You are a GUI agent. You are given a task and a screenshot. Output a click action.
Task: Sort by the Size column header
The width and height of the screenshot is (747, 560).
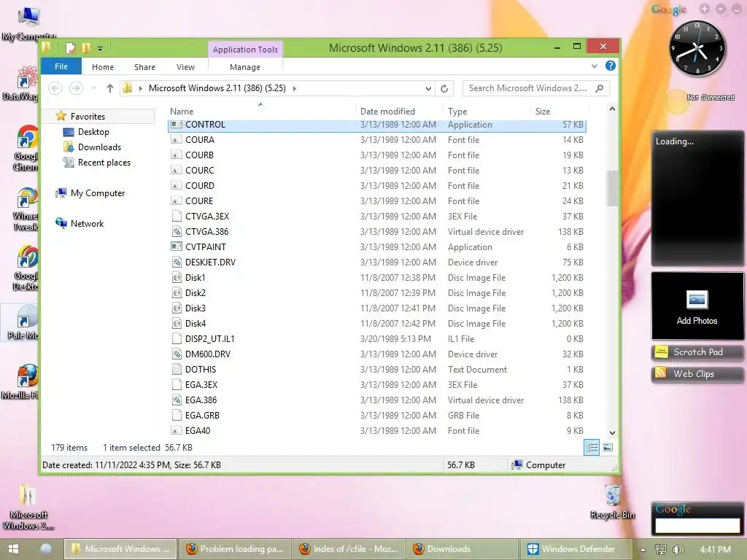click(543, 112)
